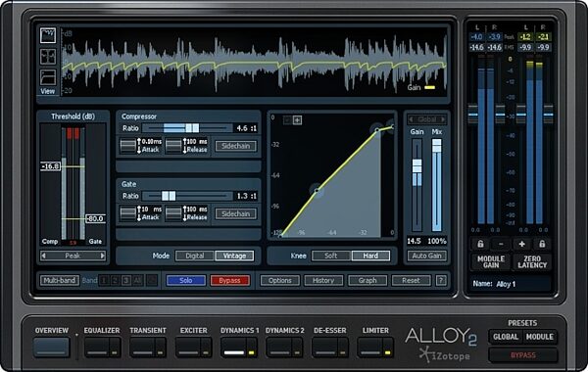Screen dimensions: 588x372
Task: Adjust the Gate Ratio slider
Action: point(187,196)
